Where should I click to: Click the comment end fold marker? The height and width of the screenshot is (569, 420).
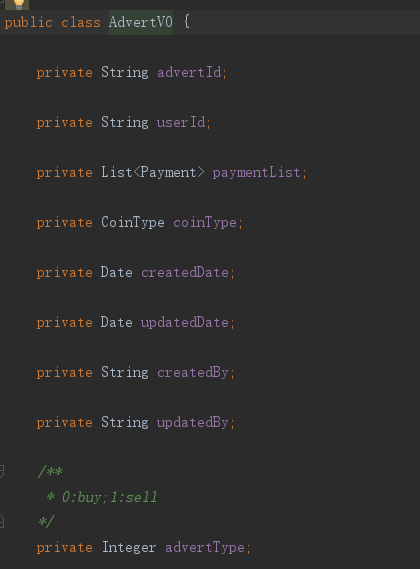(2, 522)
